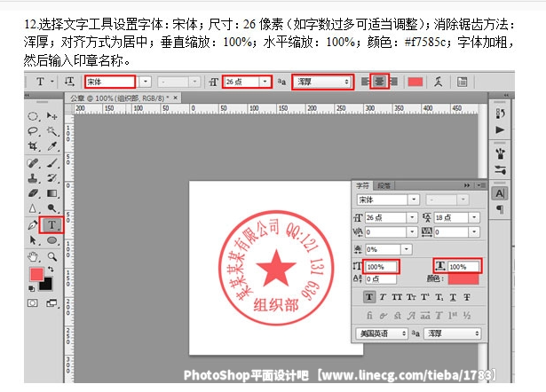Swap foreground and background colors
The height and width of the screenshot is (392, 546).
[x=51, y=269]
